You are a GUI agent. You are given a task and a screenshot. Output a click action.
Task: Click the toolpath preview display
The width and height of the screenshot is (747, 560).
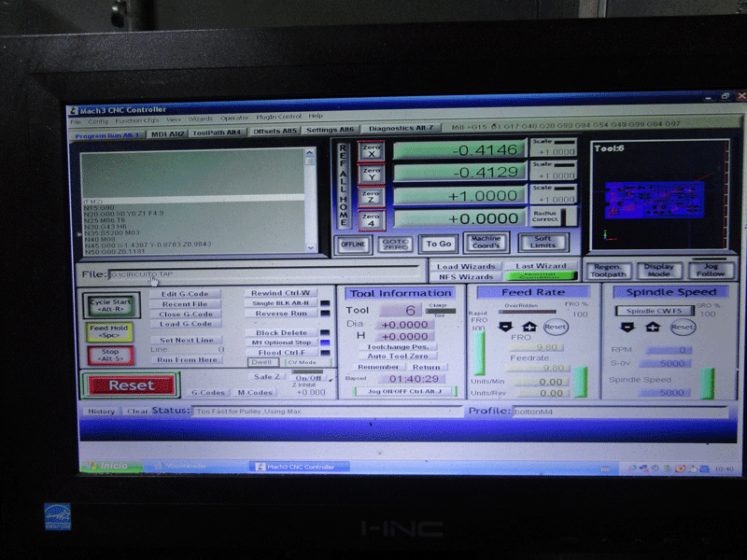[x=660, y=195]
